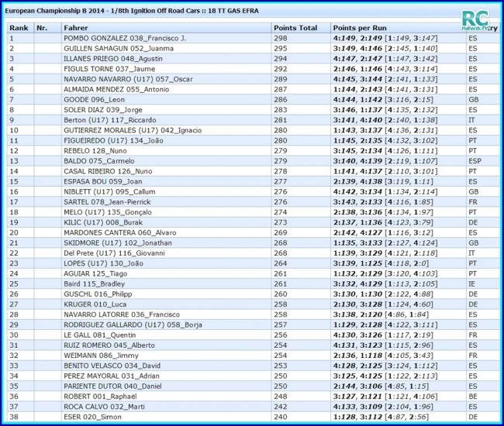Click points total 295 for rank 2

tap(281, 49)
